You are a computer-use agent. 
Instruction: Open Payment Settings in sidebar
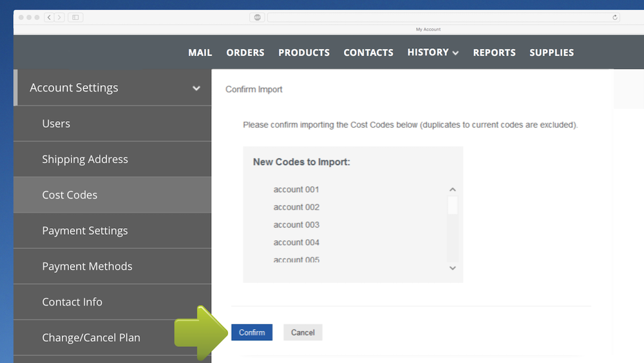pos(113,231)
